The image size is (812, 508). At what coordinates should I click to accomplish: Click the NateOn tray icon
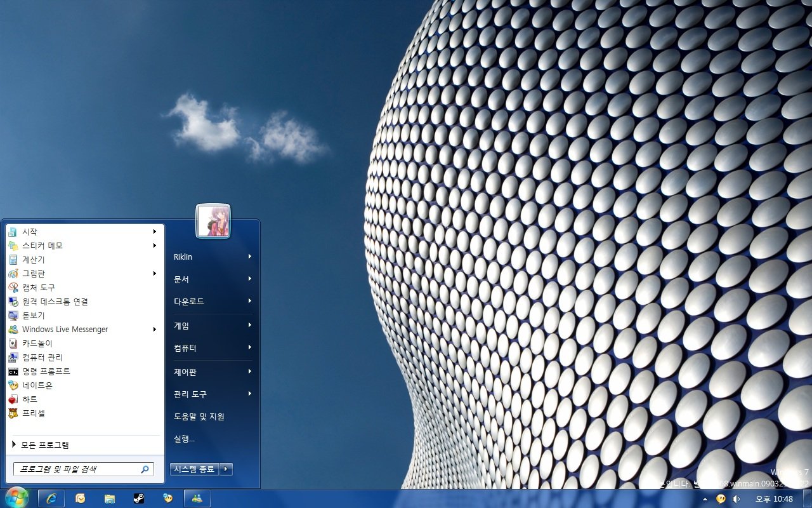click(721, 499)
